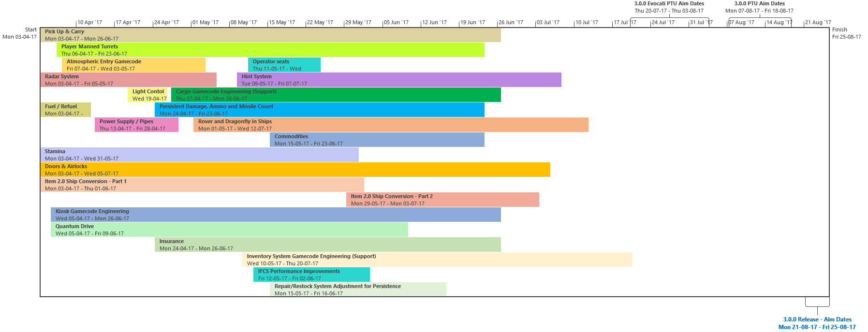Screen dimensions: 868x332
Task: Click the 3.0.0 Evocati PTU Aim Dates label
Action: [669, 4]
